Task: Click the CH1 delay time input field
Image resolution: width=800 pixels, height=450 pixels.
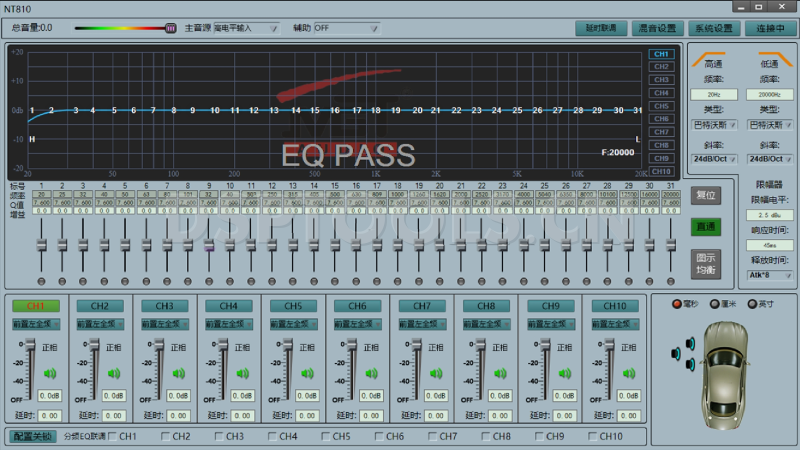Action: tap(49, 415)
